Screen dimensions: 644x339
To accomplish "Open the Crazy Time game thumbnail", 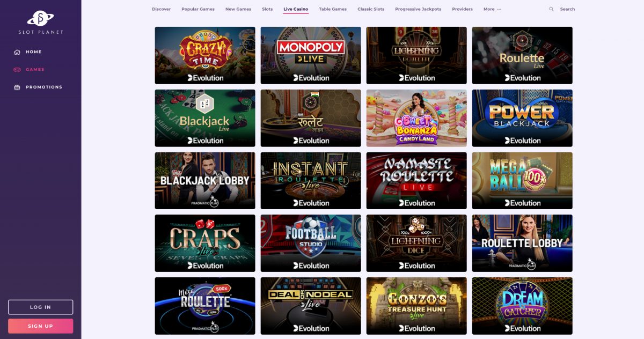I will coord(205,55).
